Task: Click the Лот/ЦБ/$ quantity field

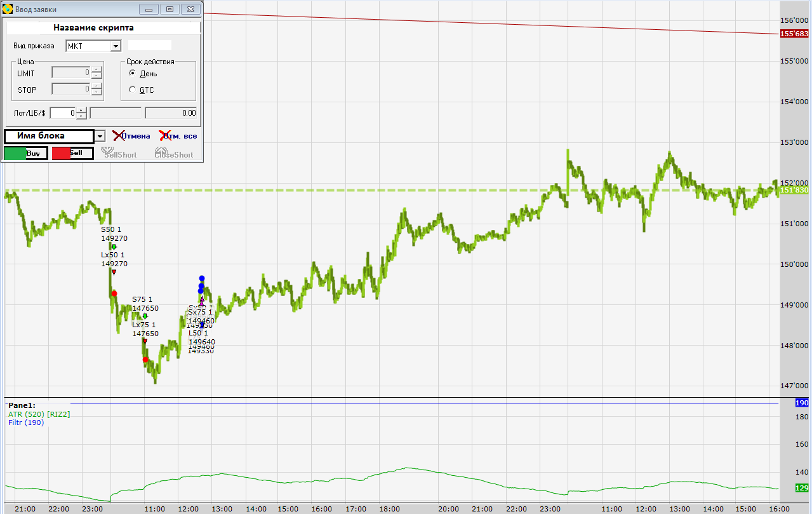Action: coord(63,113)
